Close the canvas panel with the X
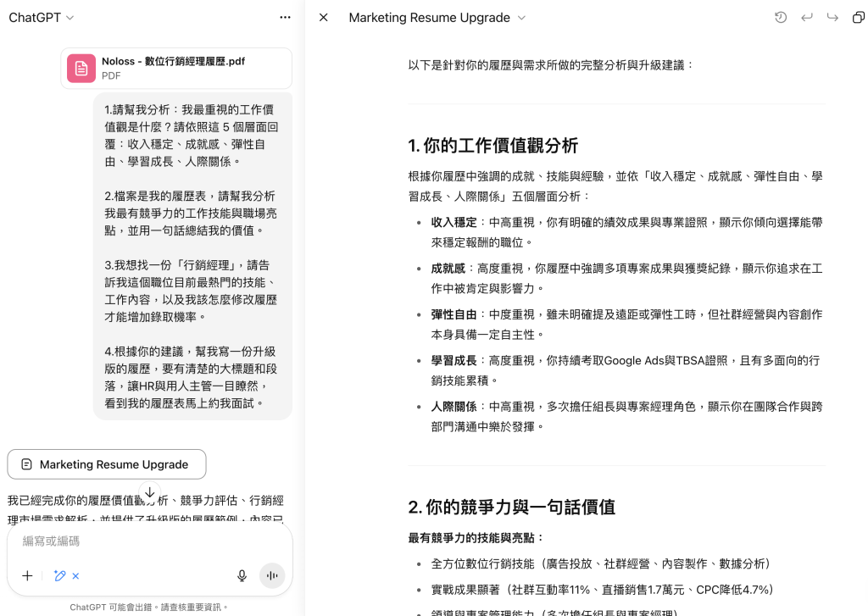This screenshot has height=616, width=868. pyautogui.click(x=323, y=17)
